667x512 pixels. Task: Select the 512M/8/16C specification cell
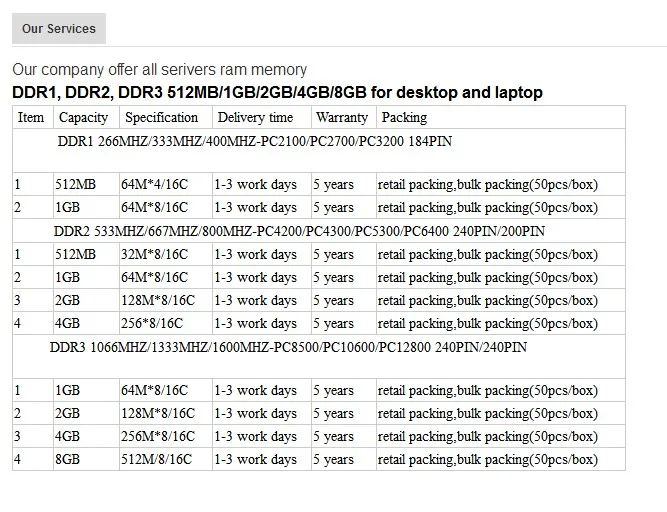(x=157, y=459)
